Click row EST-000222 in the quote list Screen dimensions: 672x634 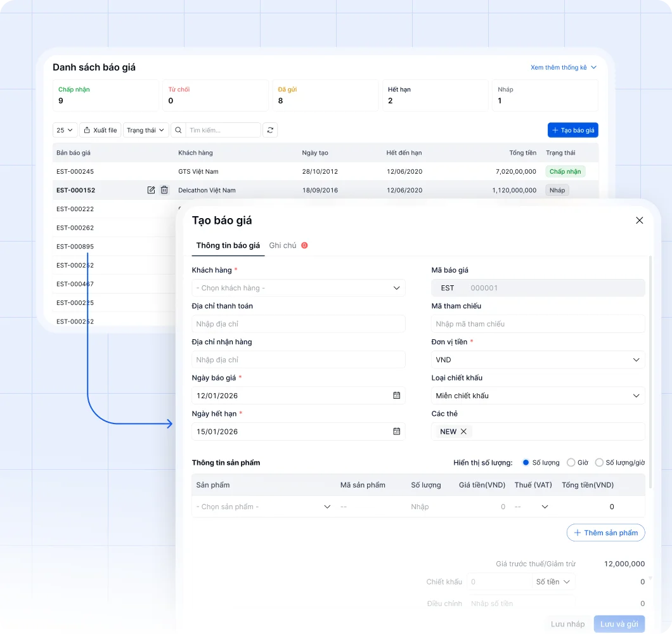tap(114, 209)
